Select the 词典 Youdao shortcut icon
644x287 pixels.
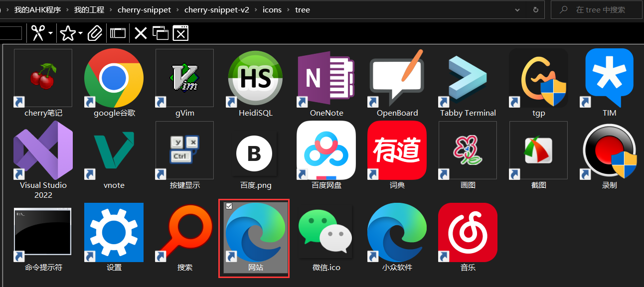pos(397,150)
